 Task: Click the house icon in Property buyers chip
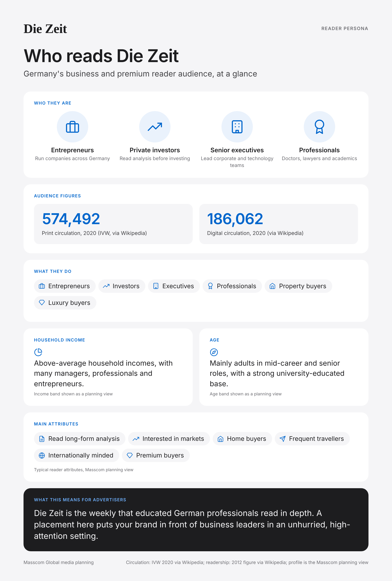272,286
